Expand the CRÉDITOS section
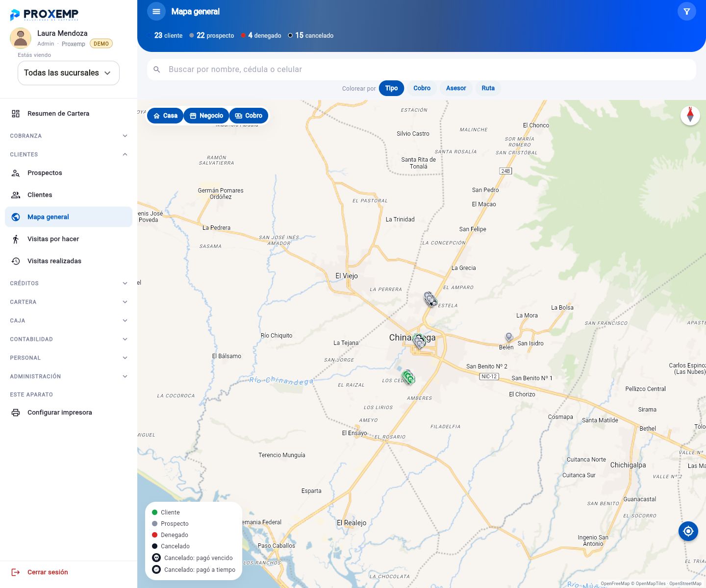This screenshot has height=588, width=706. click(x=69, y=283)
